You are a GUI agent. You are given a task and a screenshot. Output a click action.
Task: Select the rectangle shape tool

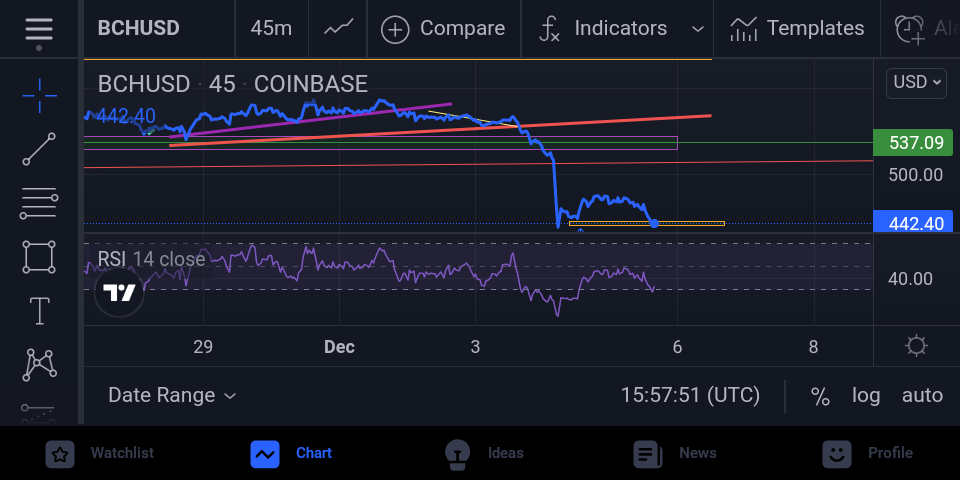click(39, 257)
